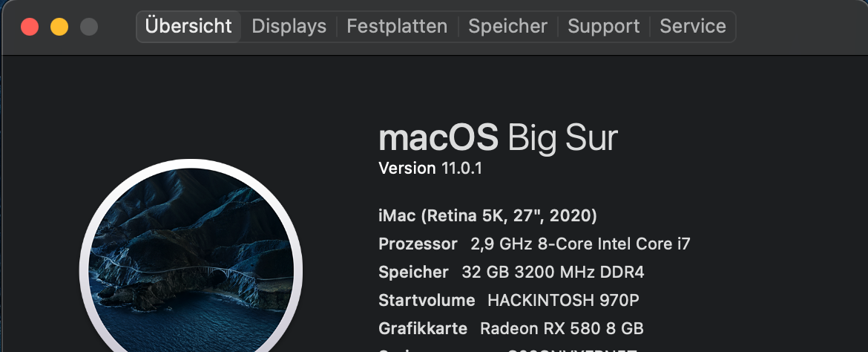Click the Startvolume label
868x352 pixels.
[427, 301]
